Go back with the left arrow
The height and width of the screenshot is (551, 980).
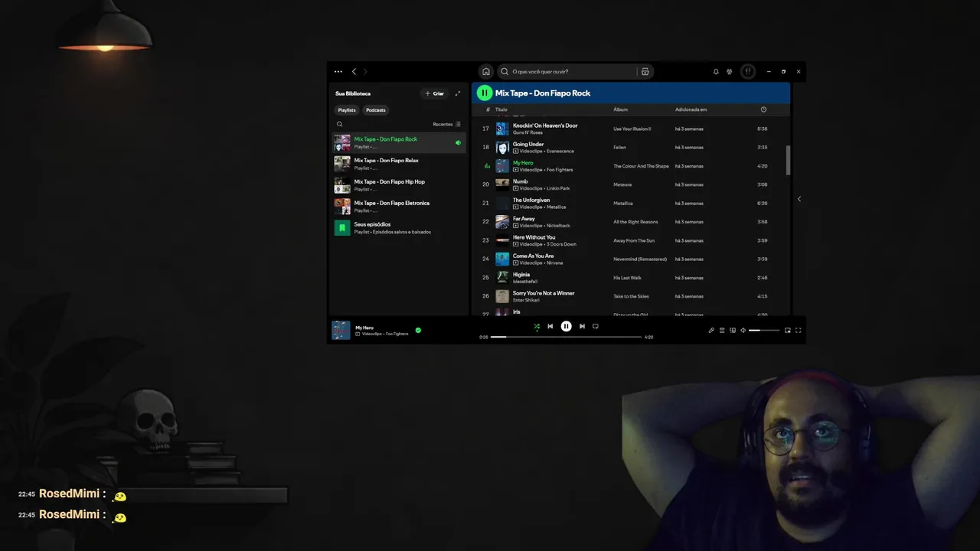click(x=354, y=71)
